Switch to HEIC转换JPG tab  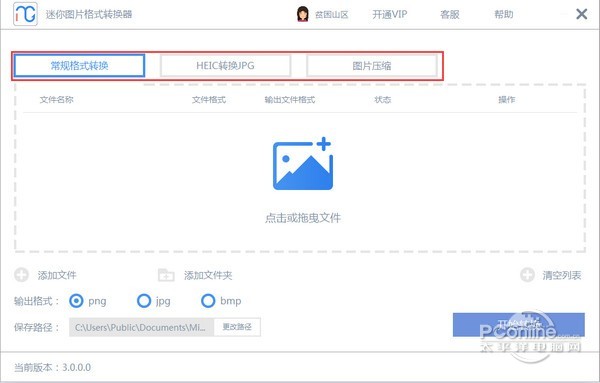[225, 65]
